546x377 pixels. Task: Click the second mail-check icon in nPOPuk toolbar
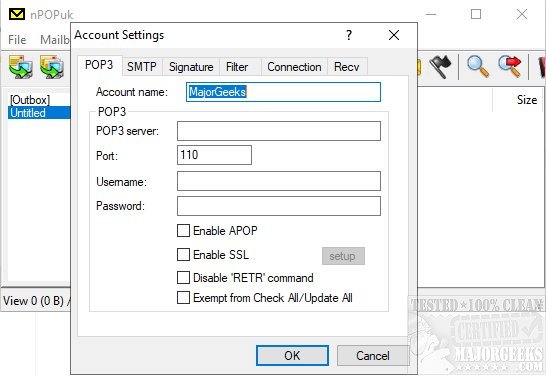[x=52, y=66]
